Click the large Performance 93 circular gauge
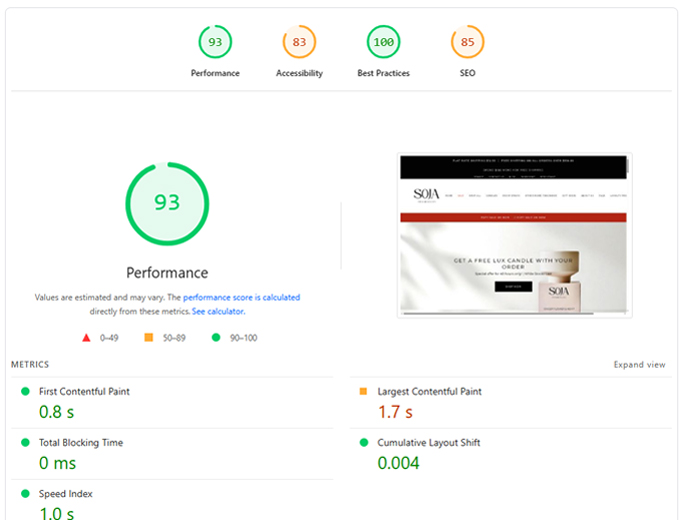 (x=167, y=203)
